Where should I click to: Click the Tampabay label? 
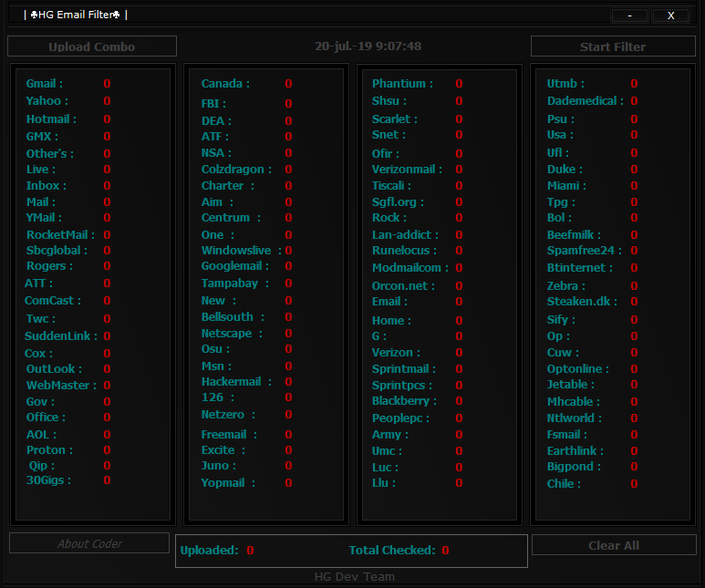[234, 284]
